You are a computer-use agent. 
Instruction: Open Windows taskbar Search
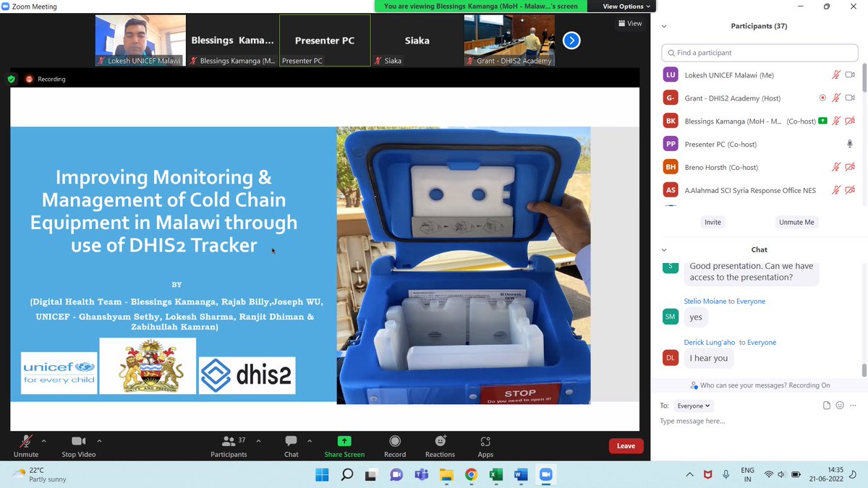point(346,474)
